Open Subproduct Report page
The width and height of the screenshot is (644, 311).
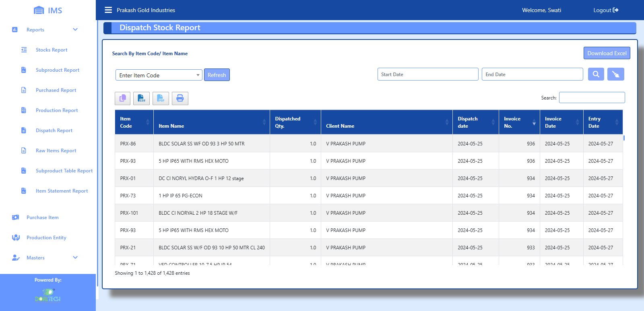coord(58,70)
